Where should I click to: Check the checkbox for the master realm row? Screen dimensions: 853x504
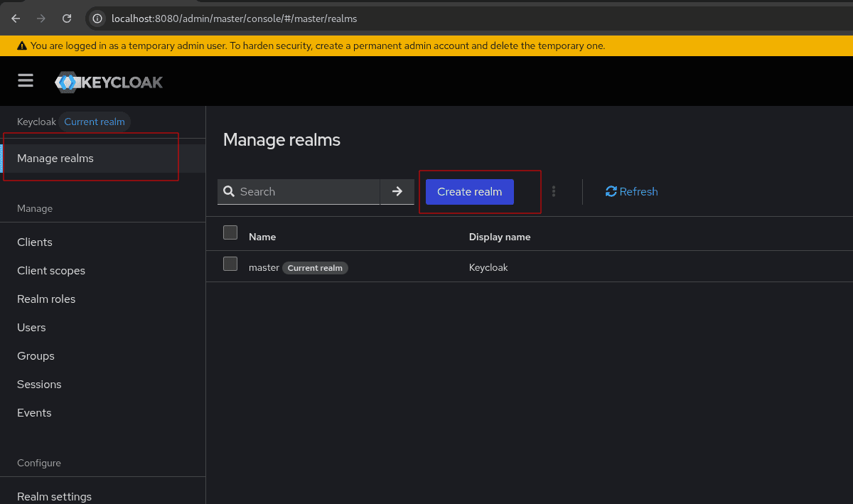click(x=230, y=264)
